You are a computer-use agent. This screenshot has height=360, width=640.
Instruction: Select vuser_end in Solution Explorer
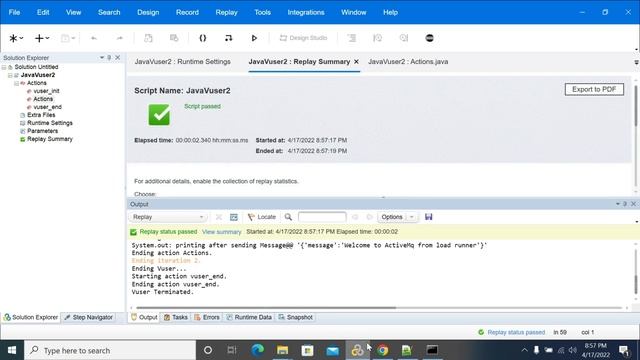click(x=47, y=107)
